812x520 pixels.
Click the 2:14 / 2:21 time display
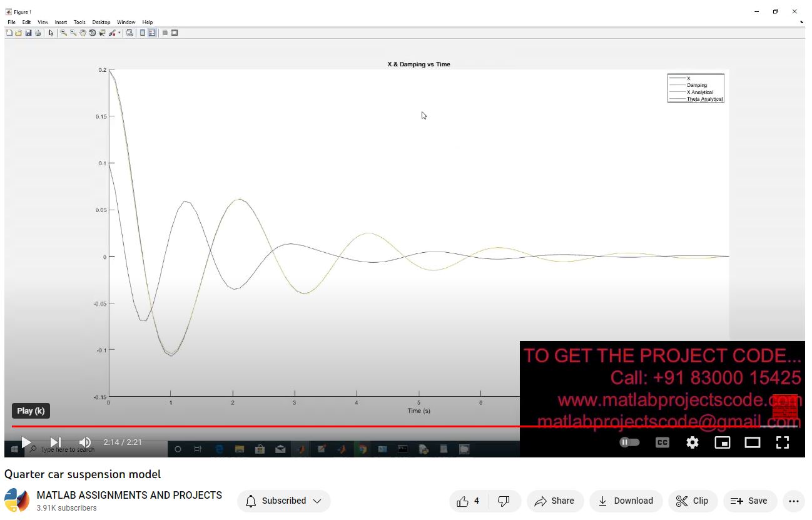tap(123, 442)
